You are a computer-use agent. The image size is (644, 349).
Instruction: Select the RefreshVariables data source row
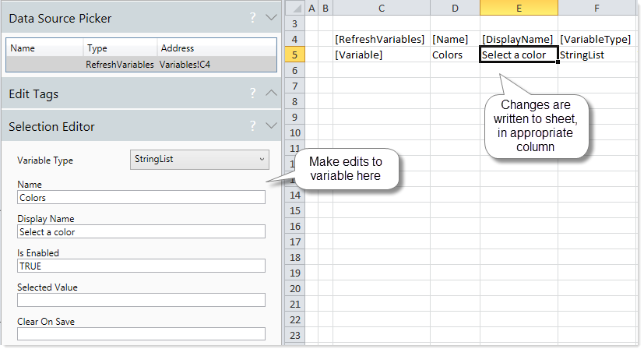click(x=141, y=65)
